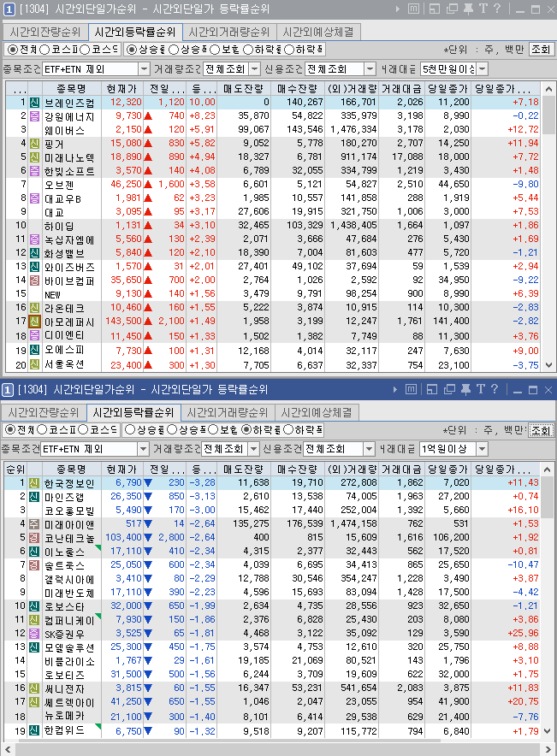The width and height of the screenshot is (557, 756).
Task: Select 하락률 radio in the upper window
Action: [247, 50]
